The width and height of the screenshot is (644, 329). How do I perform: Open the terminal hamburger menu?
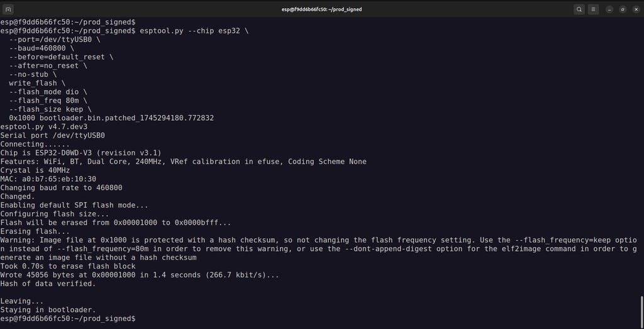coord(592,9)
